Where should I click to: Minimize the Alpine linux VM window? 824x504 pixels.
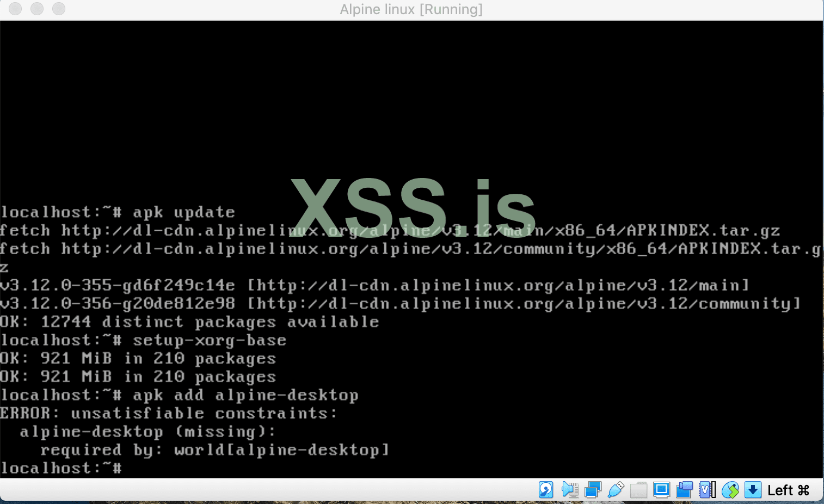tap(37, 9)
